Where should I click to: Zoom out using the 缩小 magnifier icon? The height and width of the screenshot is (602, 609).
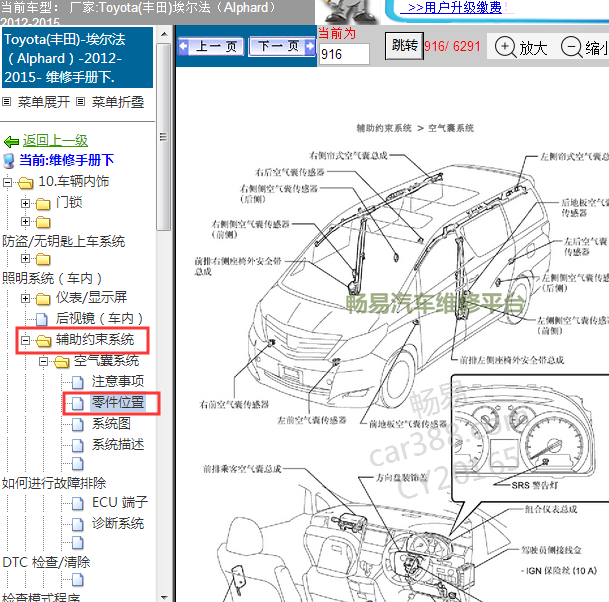(571, 47)
